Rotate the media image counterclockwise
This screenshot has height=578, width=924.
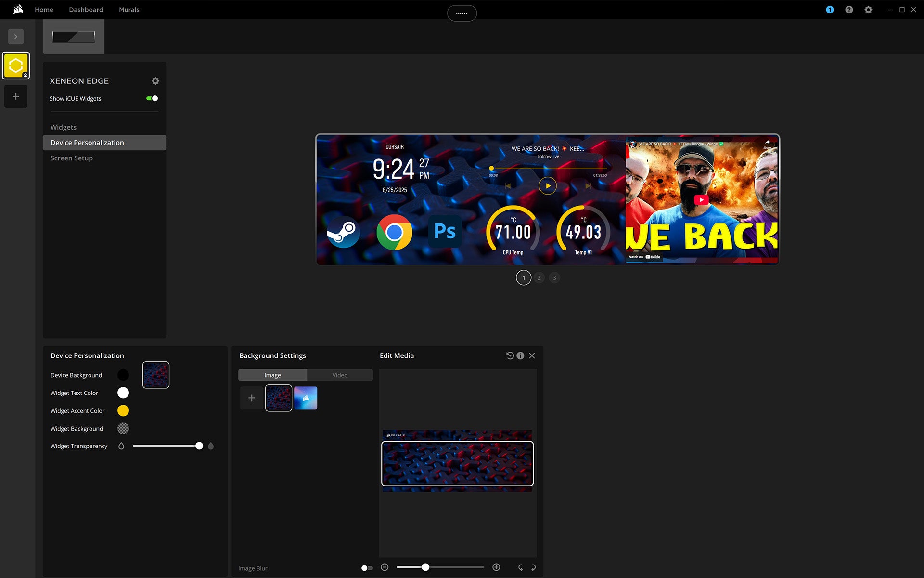pyautogui.click(x=520, y=567)
